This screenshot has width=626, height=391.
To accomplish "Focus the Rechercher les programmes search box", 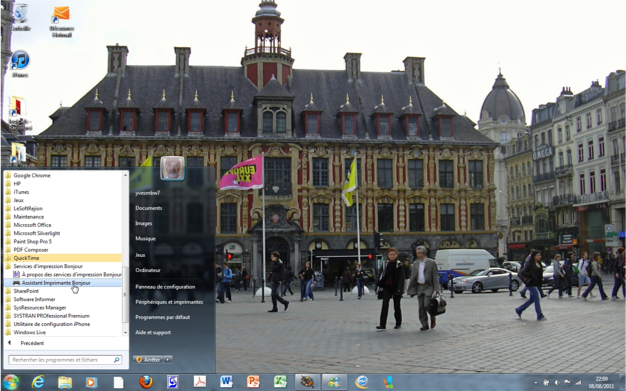I will coord(65,360).
